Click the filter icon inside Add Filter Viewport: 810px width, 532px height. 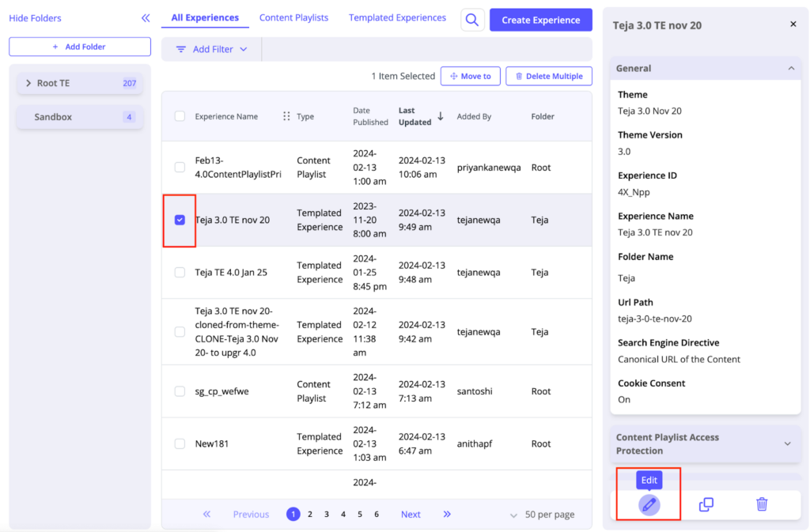[180, 48]
